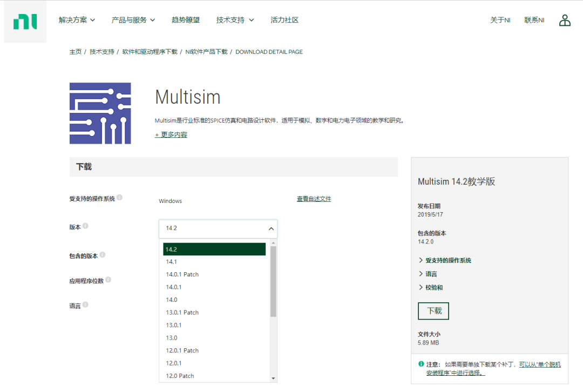Go to 活力社区 in the navigation
Screen dimensions: 583x392
tap(284, 20)
